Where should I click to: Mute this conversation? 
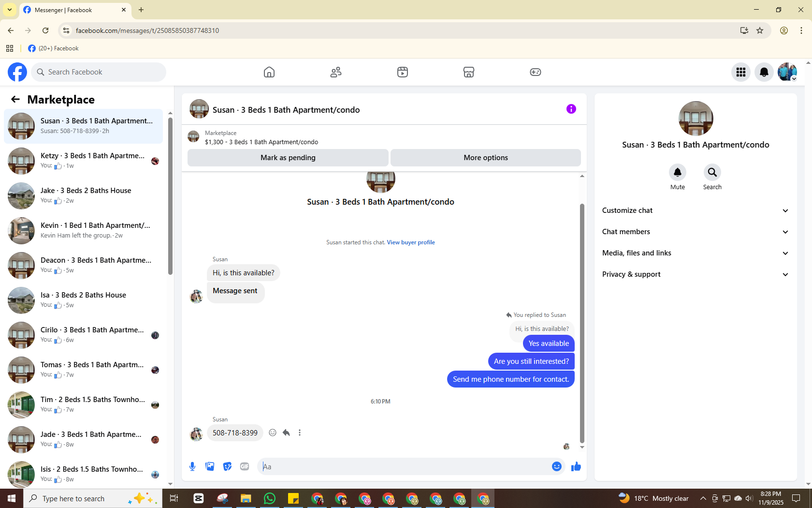(x=678, y=172)
